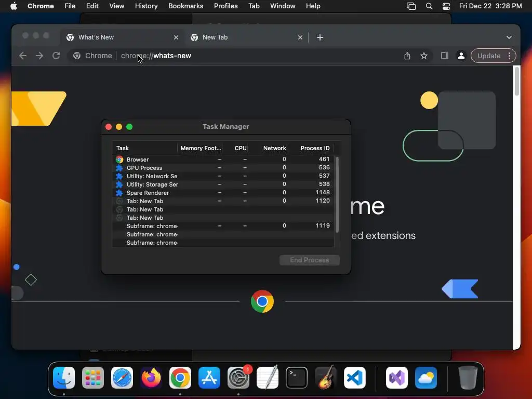Minimize Task Manager with yellow button

tap(119, 127)
